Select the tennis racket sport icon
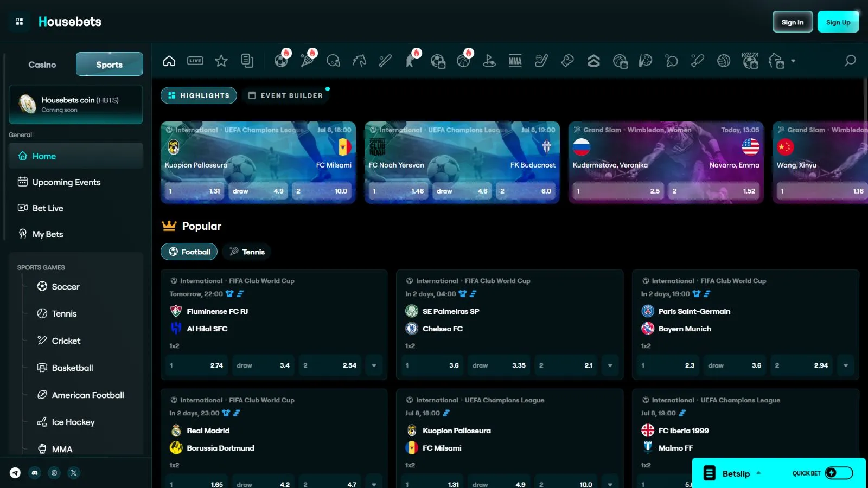868x488 pixels. point(307,61)
